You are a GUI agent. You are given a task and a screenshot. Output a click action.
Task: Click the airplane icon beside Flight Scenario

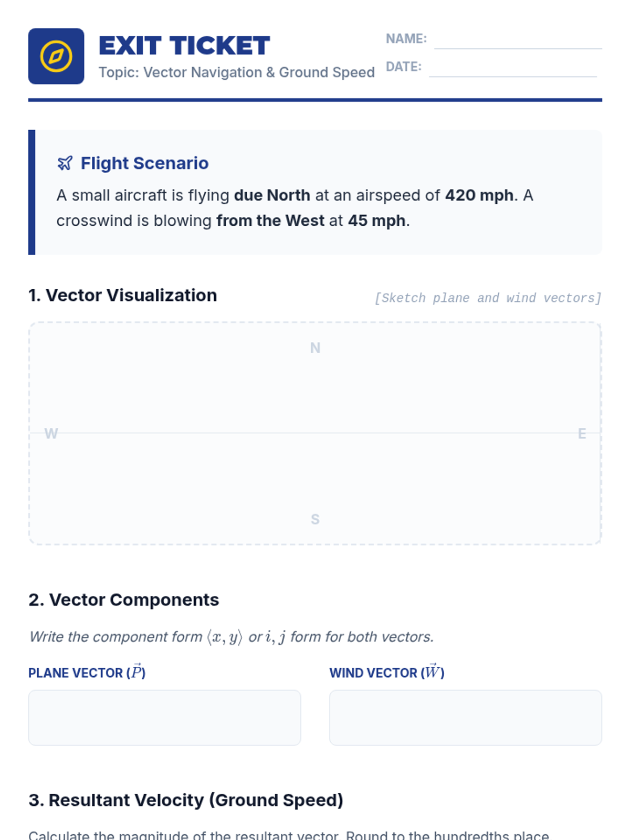(x=65, y=163)
